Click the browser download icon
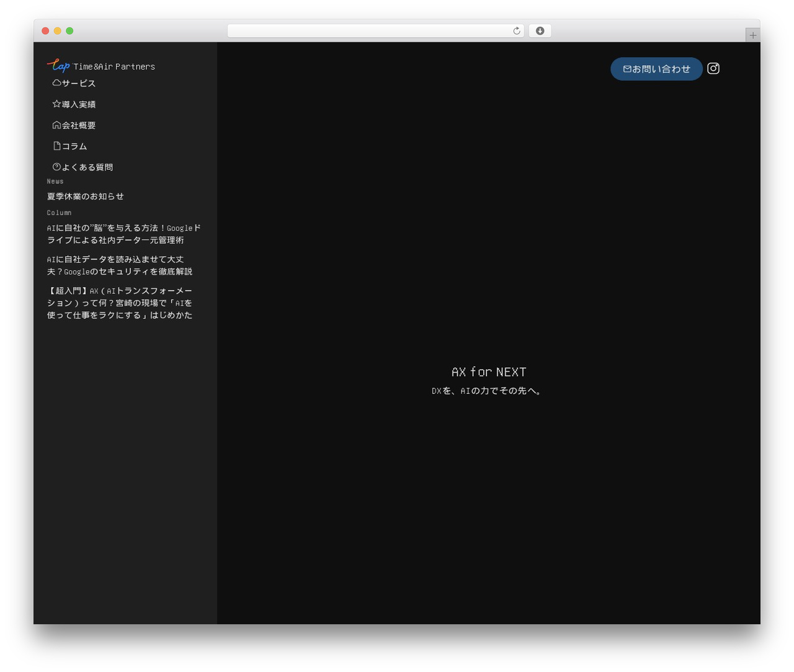 (540, 31)
